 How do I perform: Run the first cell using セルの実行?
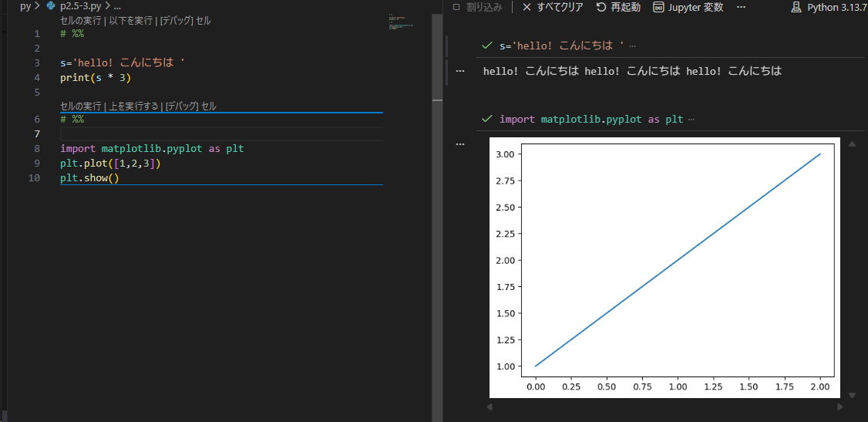coord(80,21)
